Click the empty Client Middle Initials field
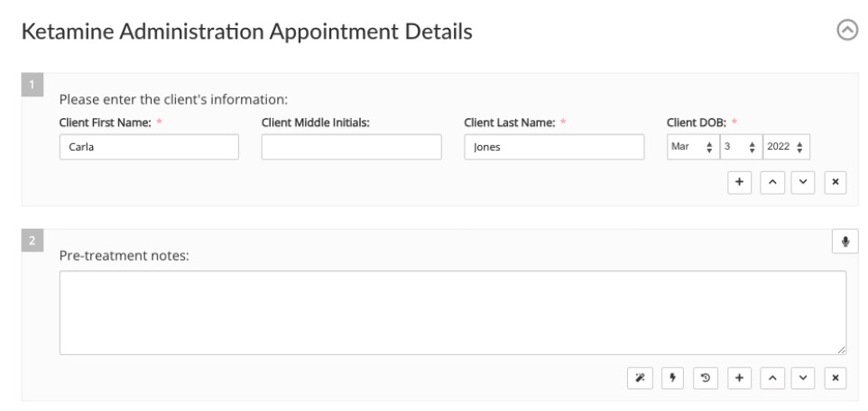This screenshot has width=868, height=411. click(x=352, y=147)
